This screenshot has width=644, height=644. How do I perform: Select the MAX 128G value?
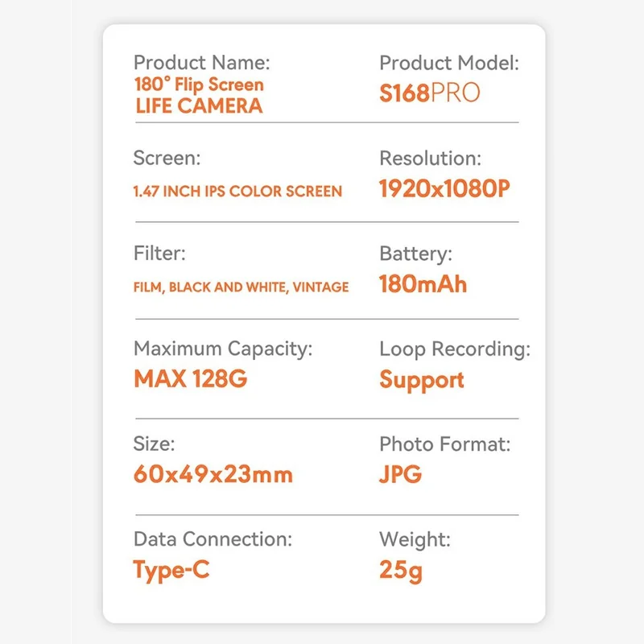191,378
